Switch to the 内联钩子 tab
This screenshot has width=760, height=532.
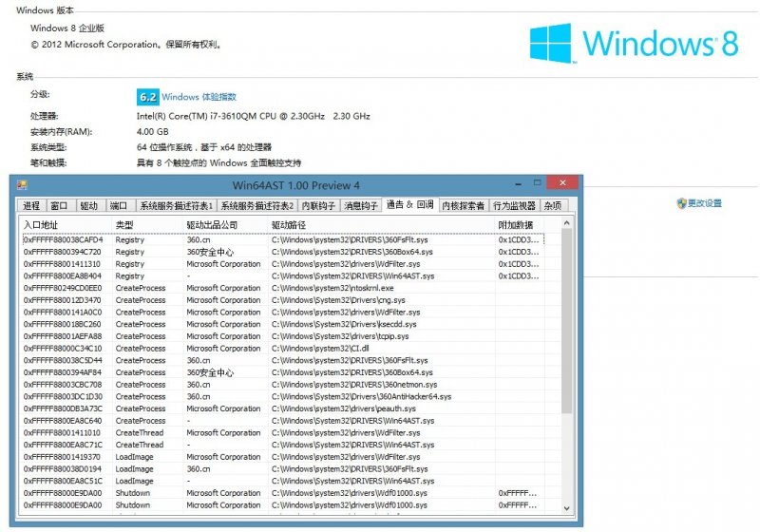click(318, 205)
